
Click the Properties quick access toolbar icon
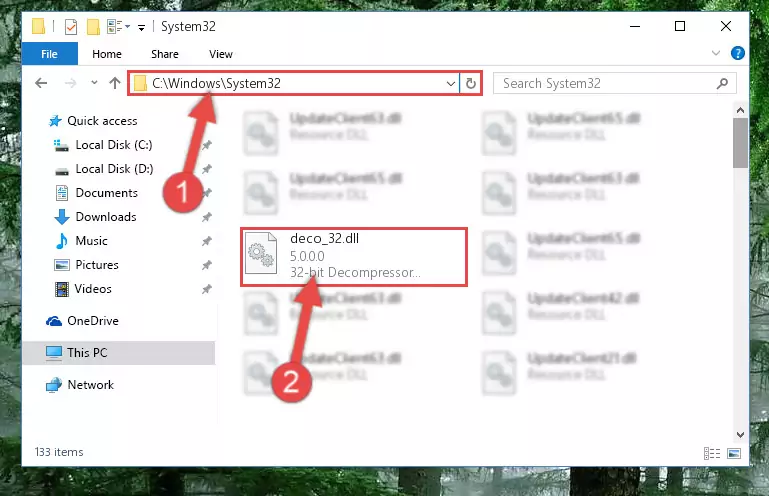71,26
